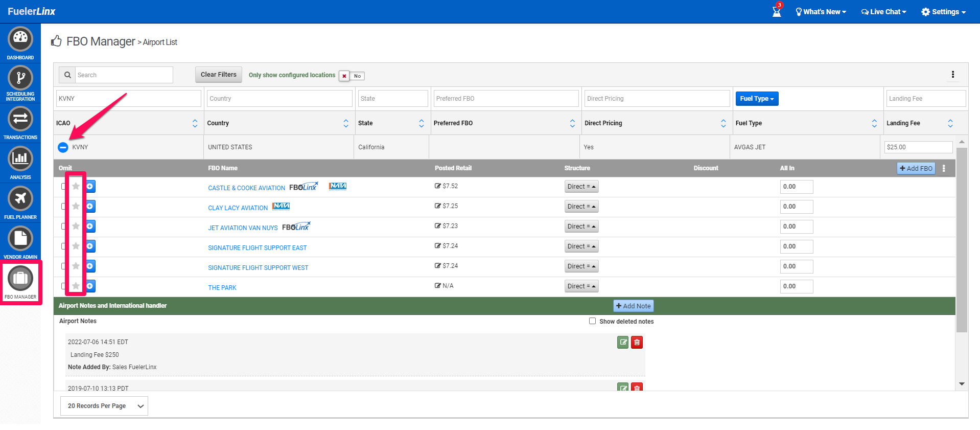980x430 pixels.
Task: Open the Fuel Type dropdown
Action: click(757, 99)
